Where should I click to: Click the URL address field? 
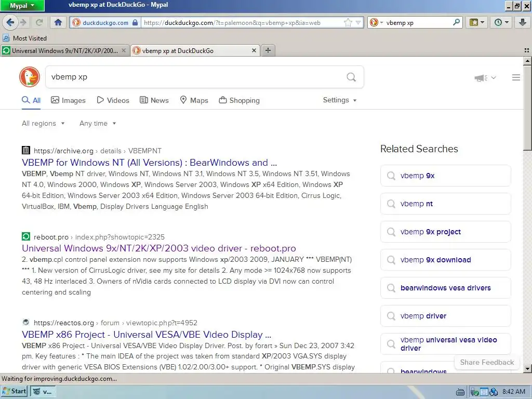click(242, 23)
